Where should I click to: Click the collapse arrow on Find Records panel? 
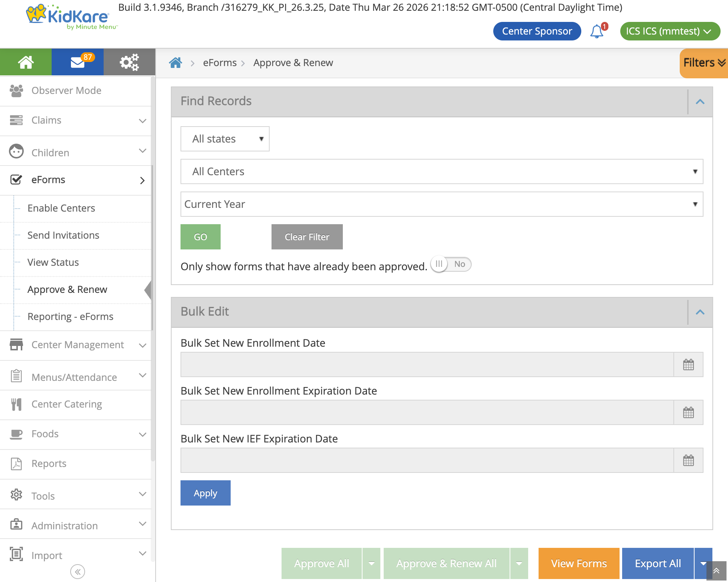pos(701,101)
